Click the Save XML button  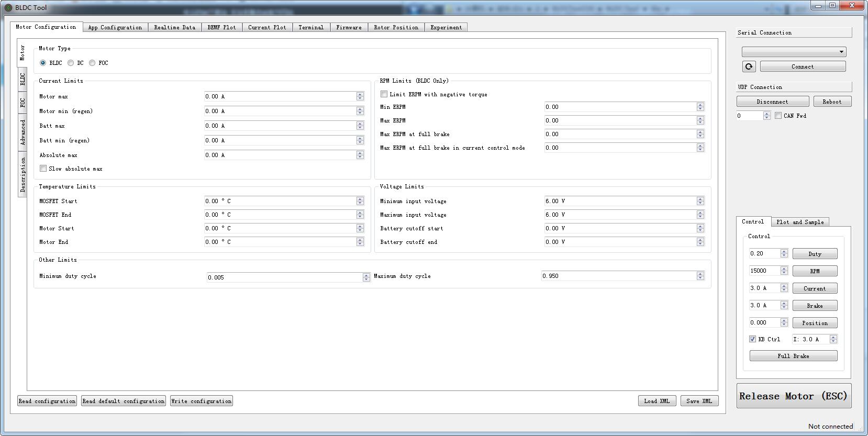coord(699,401)
